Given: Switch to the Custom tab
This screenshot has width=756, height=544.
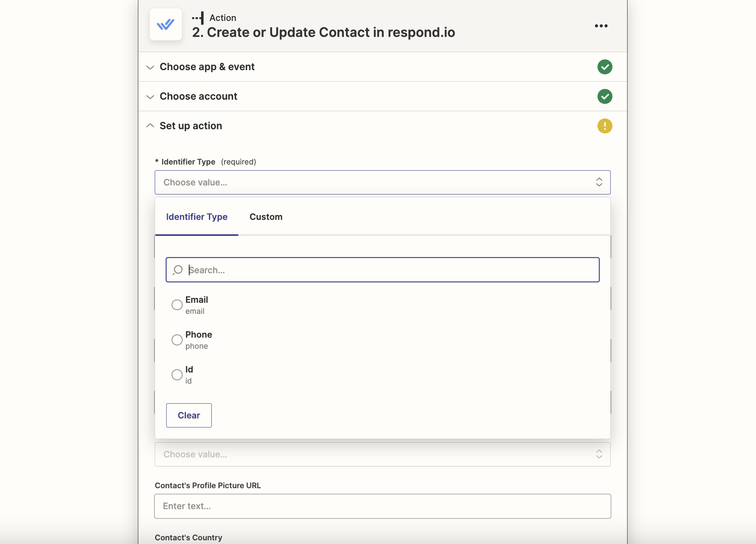Looking at the screenshot, I should pyautogui.click(x=266, y=217).
